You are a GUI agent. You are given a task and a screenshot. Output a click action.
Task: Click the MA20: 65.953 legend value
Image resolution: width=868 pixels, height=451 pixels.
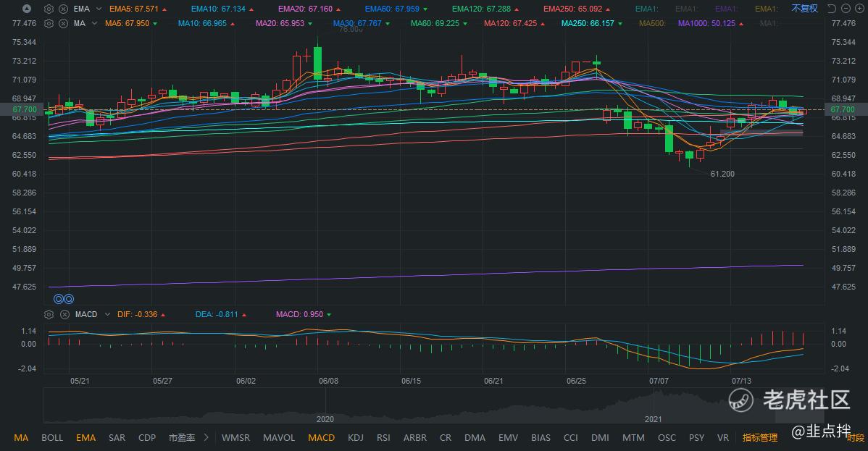(x=280, y=24)
